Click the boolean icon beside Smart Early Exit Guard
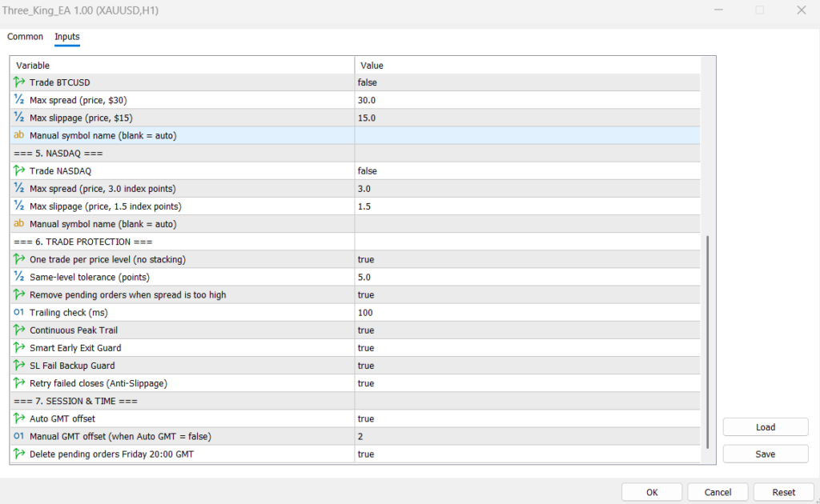This screenshot has width=820, height=504. point(19,348)
